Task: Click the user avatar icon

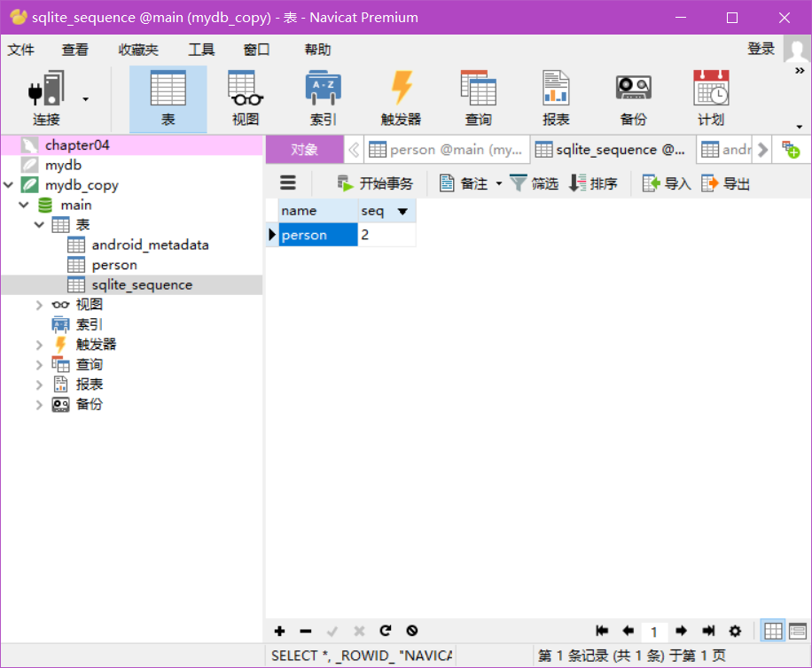Action: click(796, 49)
